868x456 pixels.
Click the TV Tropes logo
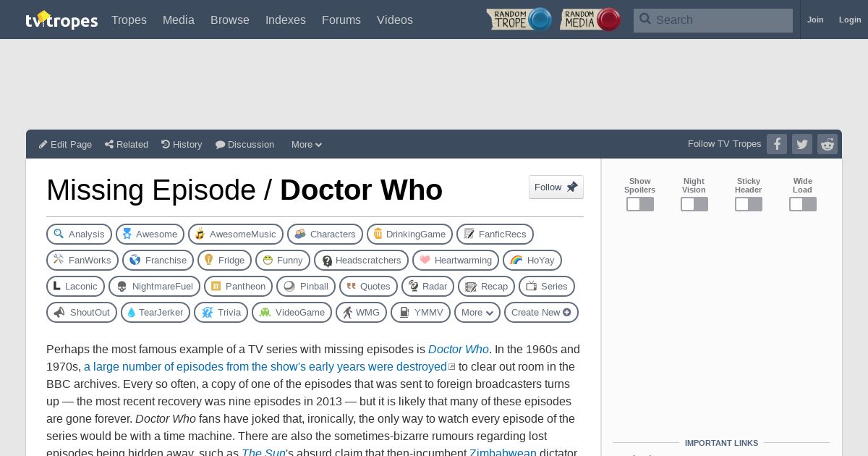pos(61,20)
